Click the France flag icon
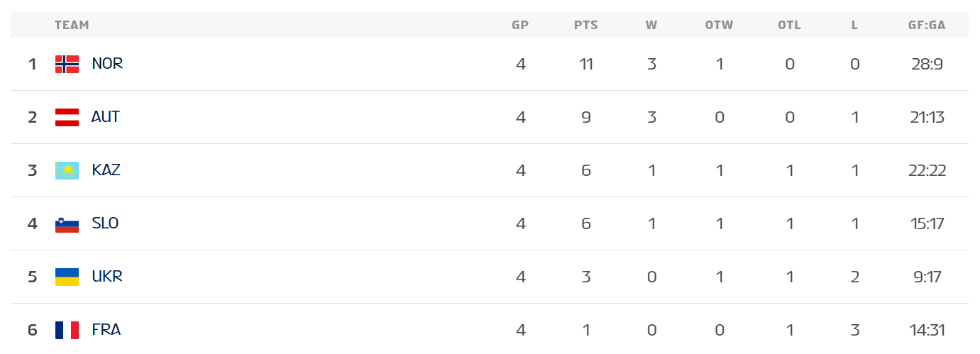Screen dimensions: 980x354 click(67, 330)
